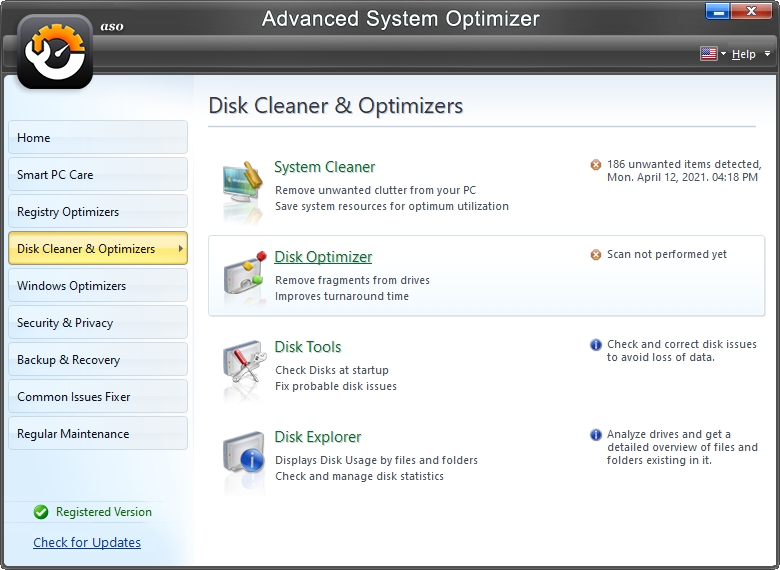The height and width of the screenshot is (570, 780).
Task: Open the Help menu
Action: pyautogui.click(x=743, y=54)
